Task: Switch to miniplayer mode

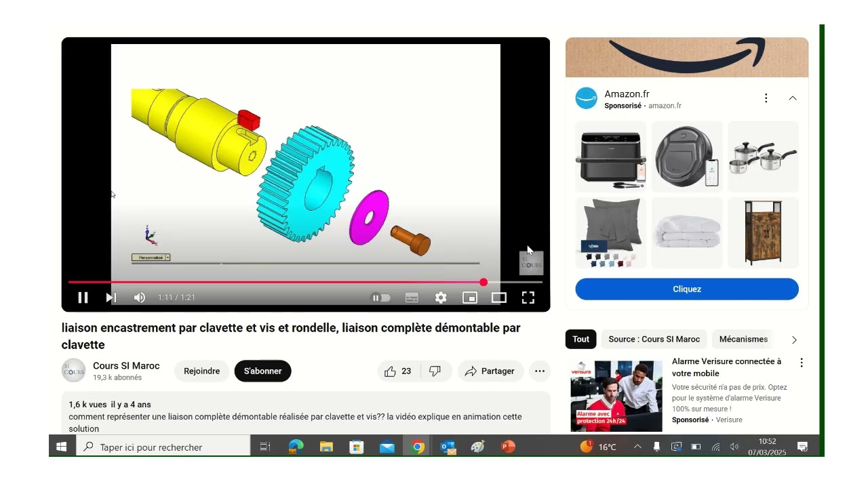Action: click(470, 298)
